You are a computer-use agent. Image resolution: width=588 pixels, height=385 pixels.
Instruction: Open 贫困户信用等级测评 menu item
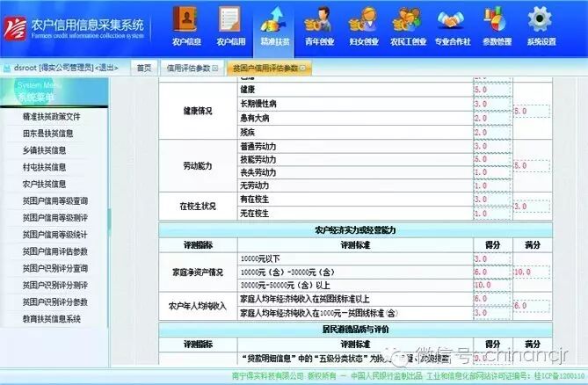click(x=55, y=218)
